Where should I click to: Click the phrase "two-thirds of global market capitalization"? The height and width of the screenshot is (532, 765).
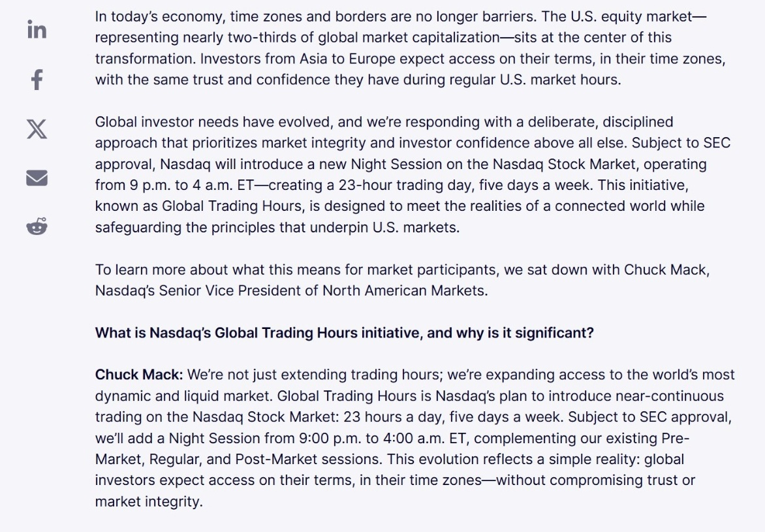coord(364,38)
